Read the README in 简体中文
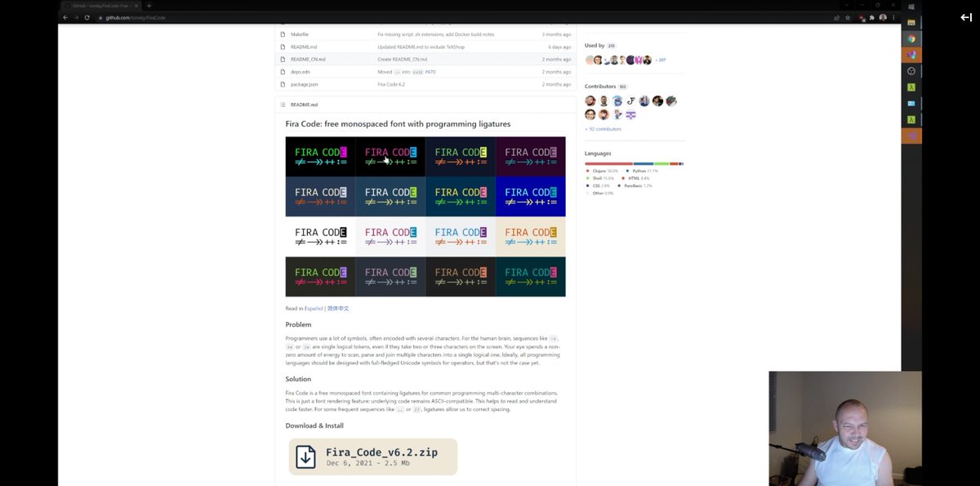 click(x=338, y=308)
